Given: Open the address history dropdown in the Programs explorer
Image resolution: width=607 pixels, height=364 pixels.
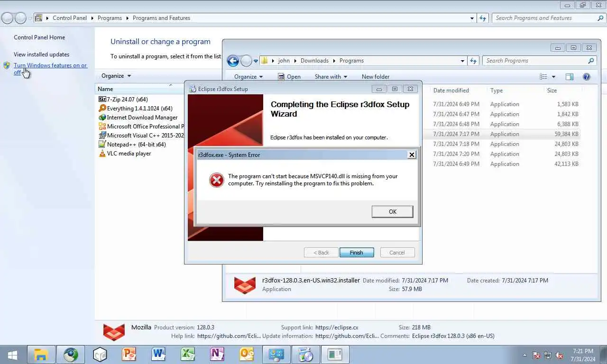Looking at the screenshot, I should [x=462, y=61].
